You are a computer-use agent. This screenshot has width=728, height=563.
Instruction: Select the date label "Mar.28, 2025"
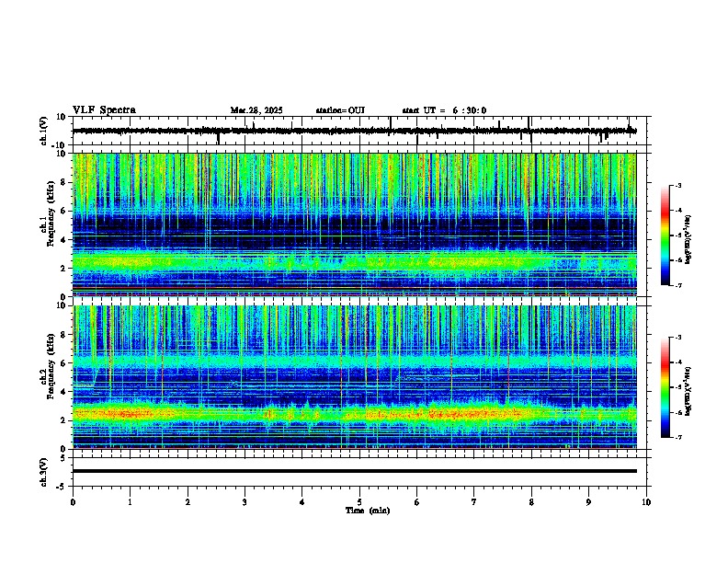tap(256, 110)
